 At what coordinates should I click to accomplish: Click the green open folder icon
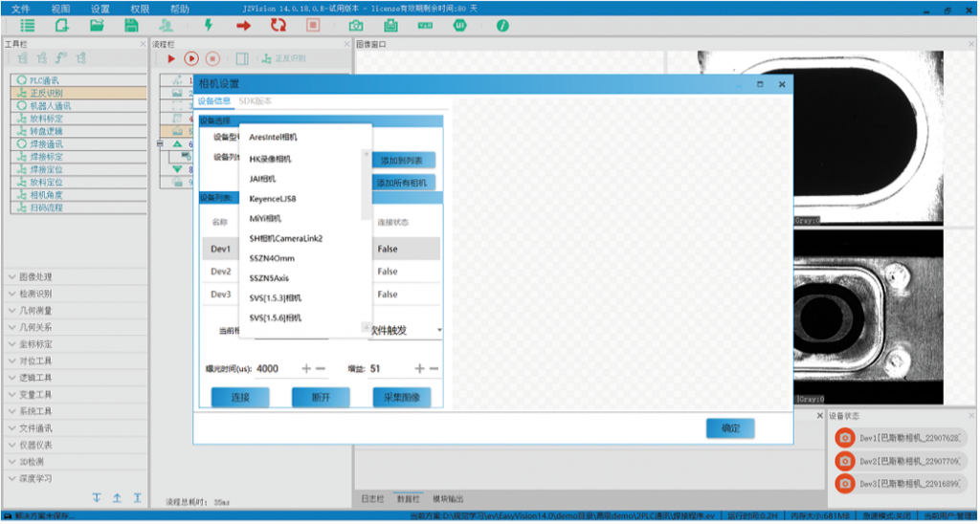[x=97, y=25]
